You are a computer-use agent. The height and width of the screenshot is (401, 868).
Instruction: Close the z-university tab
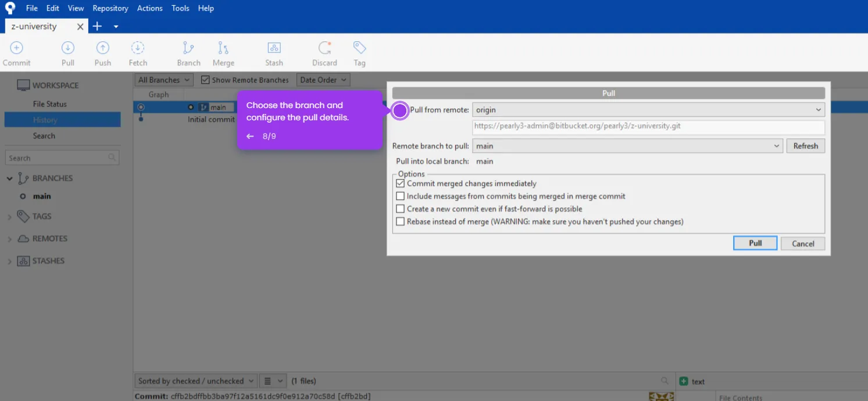click(x=80, y=27)
